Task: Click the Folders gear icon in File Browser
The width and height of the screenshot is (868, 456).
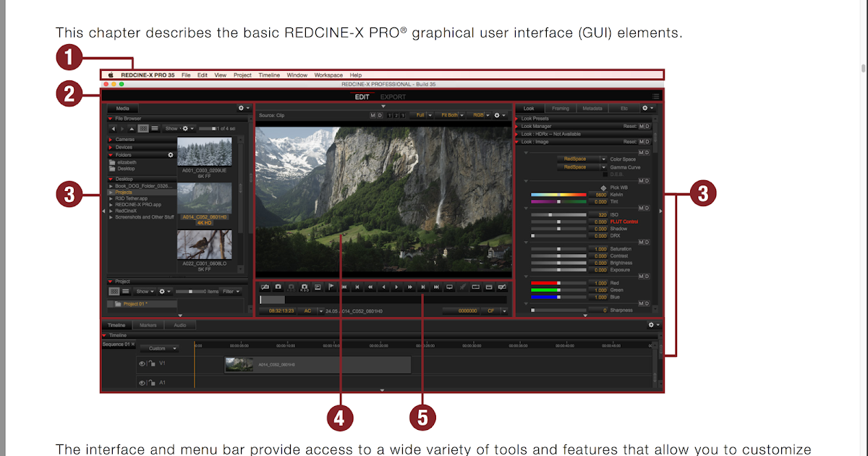Action: click(x=171, y=155)
